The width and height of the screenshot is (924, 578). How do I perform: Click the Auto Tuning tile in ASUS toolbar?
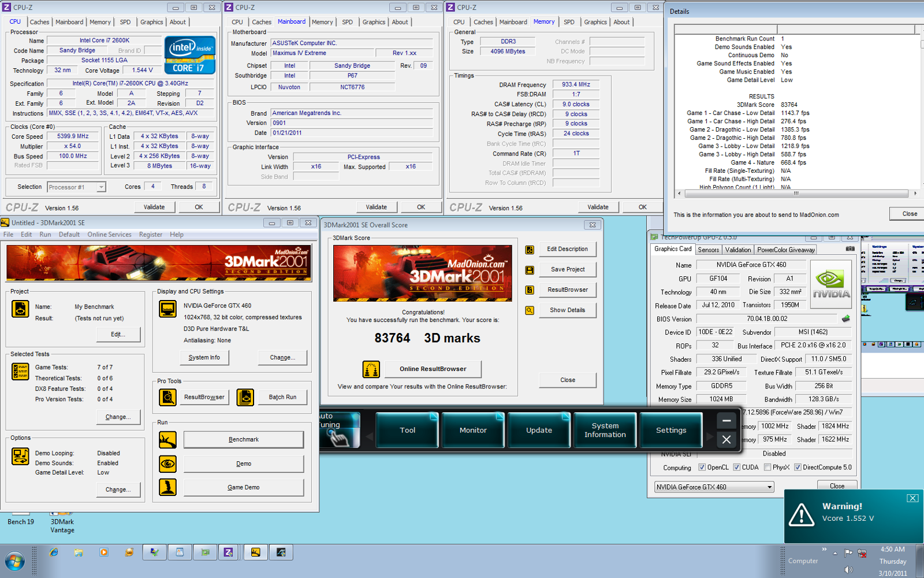[x=340, y=430]
